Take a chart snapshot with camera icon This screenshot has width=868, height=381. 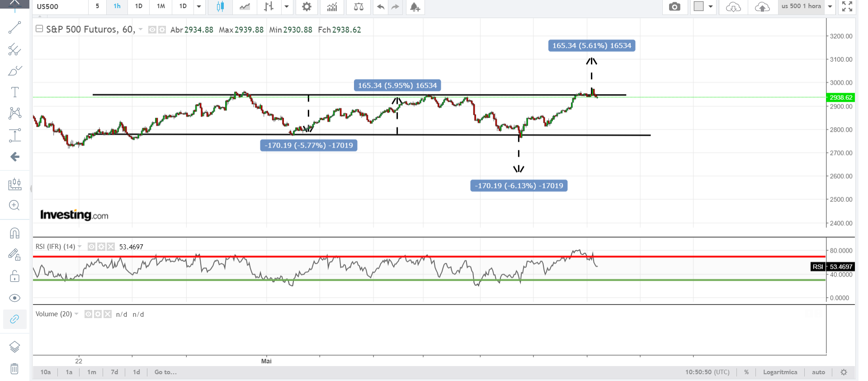pyautogui.click(x=675, y=7)
